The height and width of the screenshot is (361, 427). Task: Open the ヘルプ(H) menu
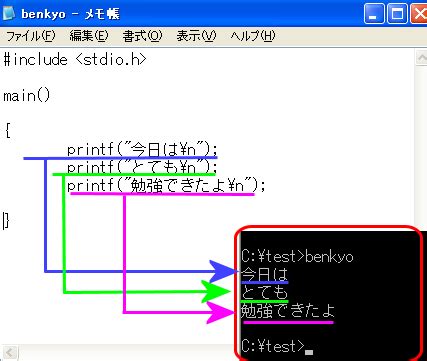coord(253,36)
